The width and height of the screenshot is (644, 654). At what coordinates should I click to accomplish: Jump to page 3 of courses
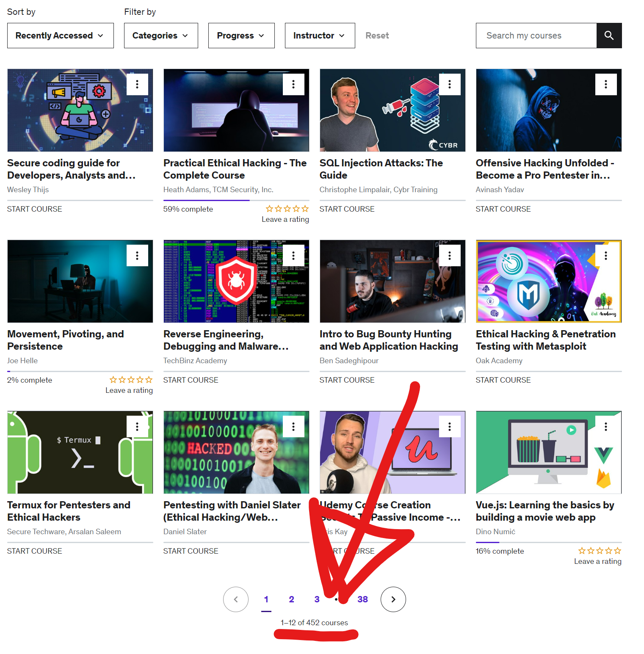[x=317, y=599]
